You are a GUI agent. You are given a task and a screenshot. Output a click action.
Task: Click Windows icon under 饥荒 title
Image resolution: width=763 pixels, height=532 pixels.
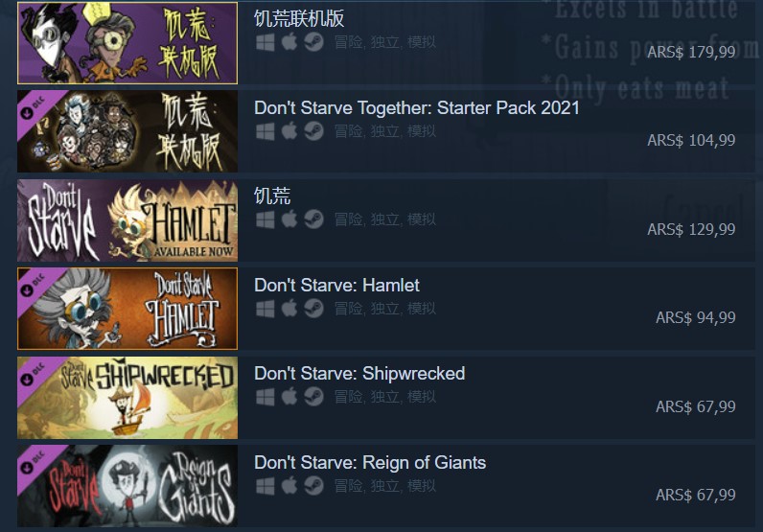(266, 220)
